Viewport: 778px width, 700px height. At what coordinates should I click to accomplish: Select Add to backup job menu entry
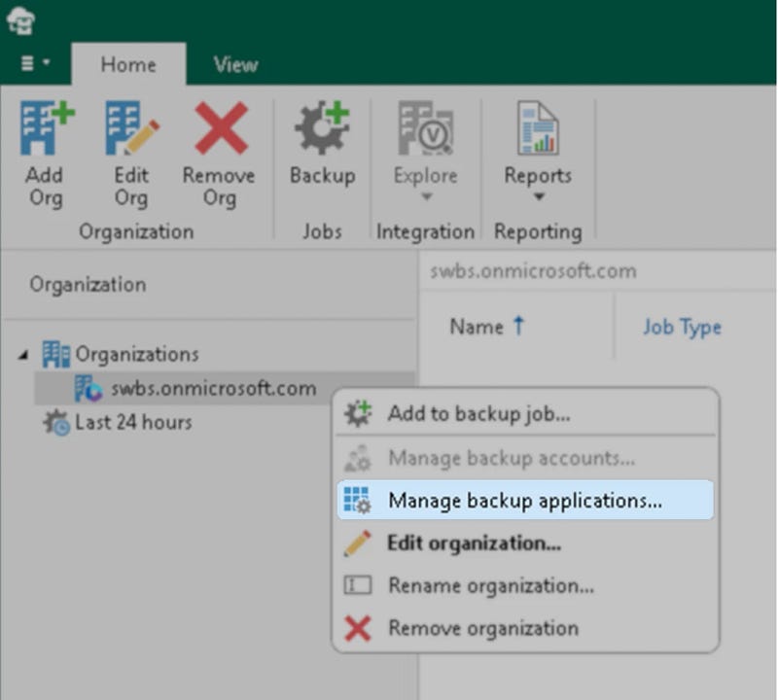tap(478, 413)
